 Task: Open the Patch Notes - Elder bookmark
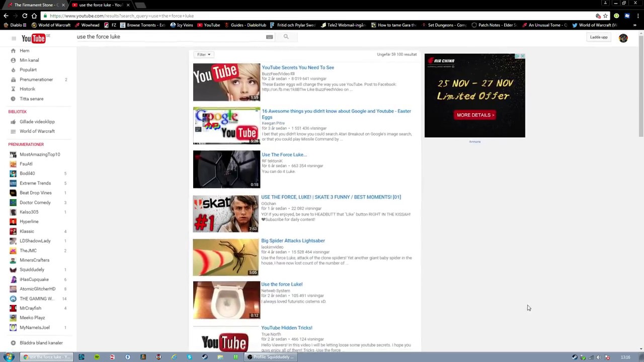(494, 25)
